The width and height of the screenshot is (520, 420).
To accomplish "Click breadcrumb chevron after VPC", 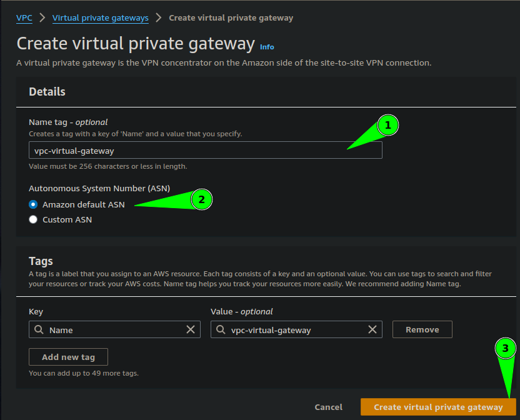I will (x=42, y=17).
